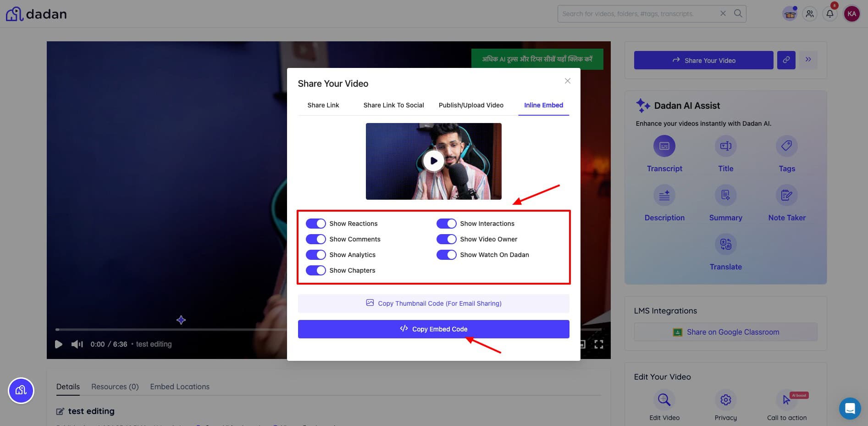
Task: Expand panel with double chevron button
Action: pos(808,60)
